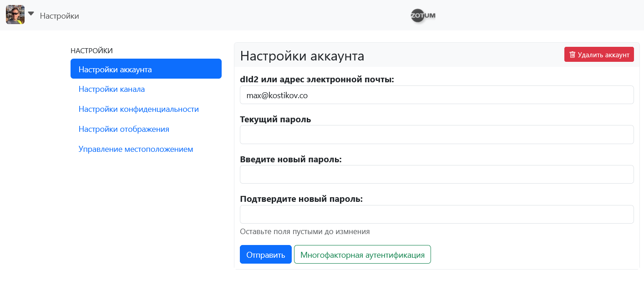Open Многофакторная аутентификация
The image size is (644, 285).
click(x=362, y=255)
